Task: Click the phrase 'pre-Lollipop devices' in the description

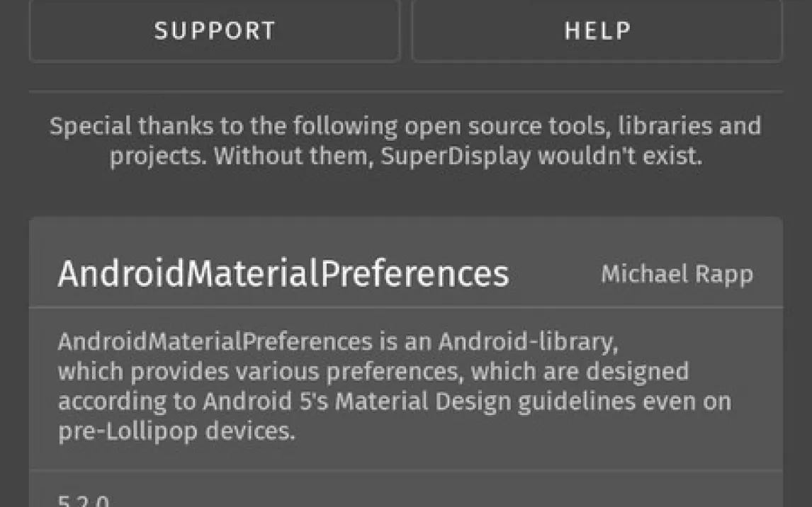Action: [176, 431]
